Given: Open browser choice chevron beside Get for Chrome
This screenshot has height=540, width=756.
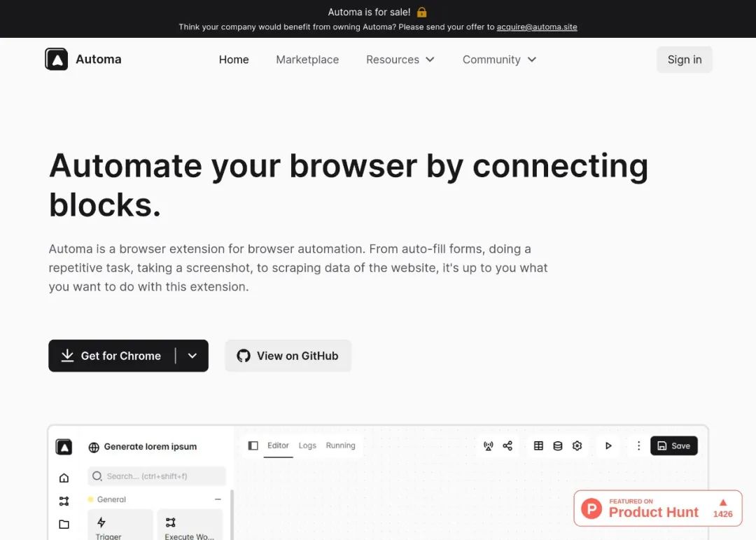Looking at the screenshot, I should [192, 356].
